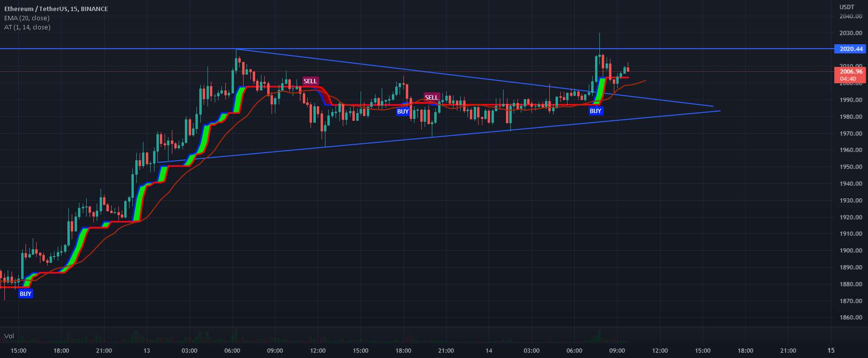Image resolution: width=868 pixels, height=358 pixels.
Task: Click the date 15 on the time axis
Action: coord(831,350)
